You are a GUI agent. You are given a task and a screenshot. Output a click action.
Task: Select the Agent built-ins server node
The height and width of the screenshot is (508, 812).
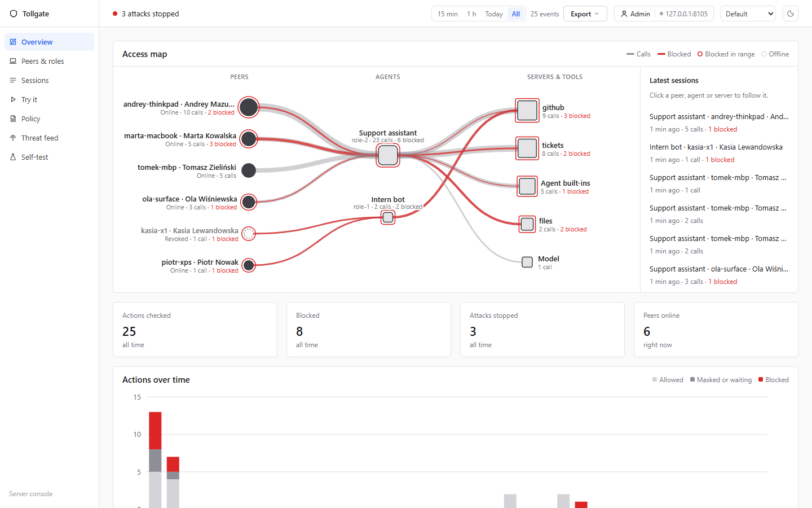pyautogui.click(x=527, y=186)
